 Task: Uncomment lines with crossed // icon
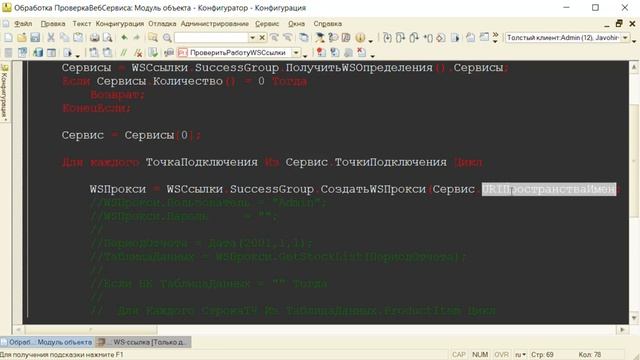(138, 53)
